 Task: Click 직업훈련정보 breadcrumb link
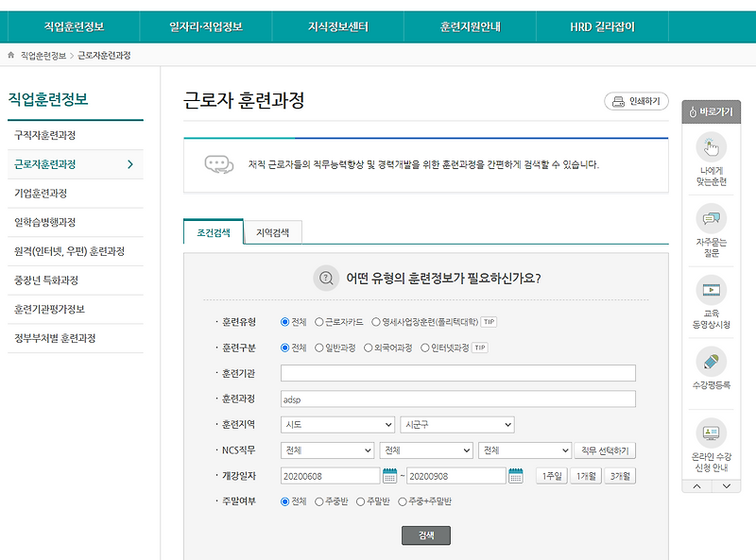[43, 56]
